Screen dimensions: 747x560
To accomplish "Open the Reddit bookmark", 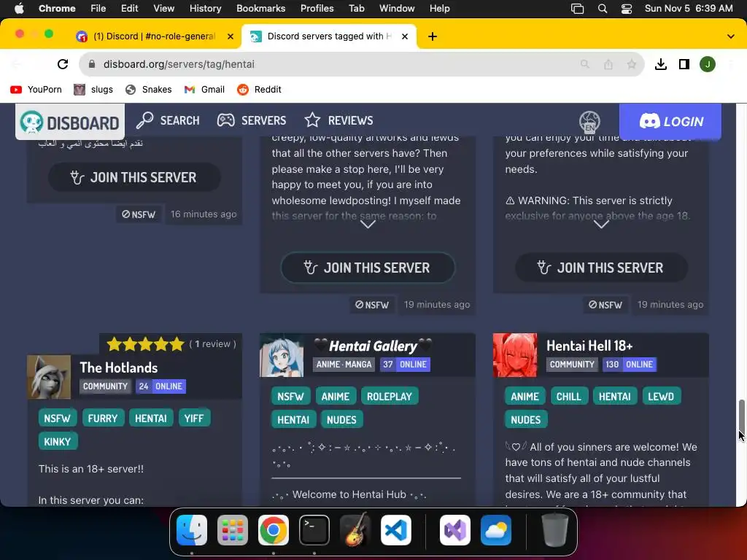I will click(259, 90).
